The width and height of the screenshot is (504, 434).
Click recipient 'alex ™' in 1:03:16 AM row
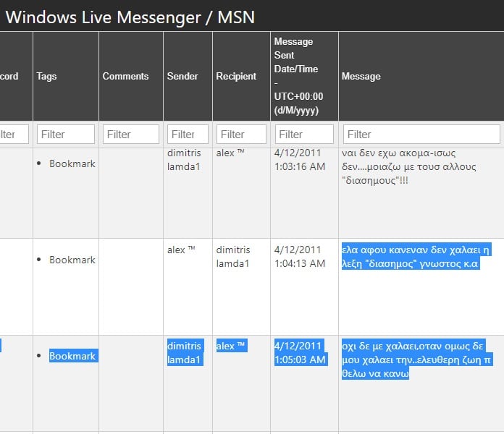[230, 153]
